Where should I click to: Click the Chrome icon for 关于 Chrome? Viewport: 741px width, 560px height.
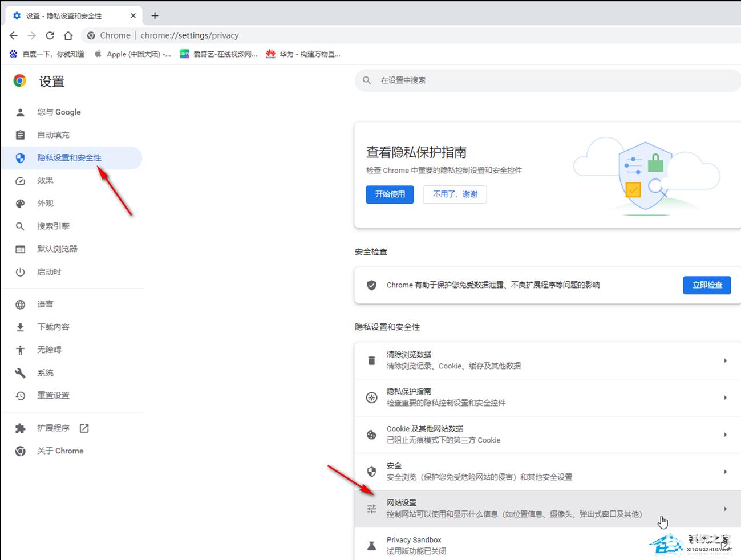(20, 451)
